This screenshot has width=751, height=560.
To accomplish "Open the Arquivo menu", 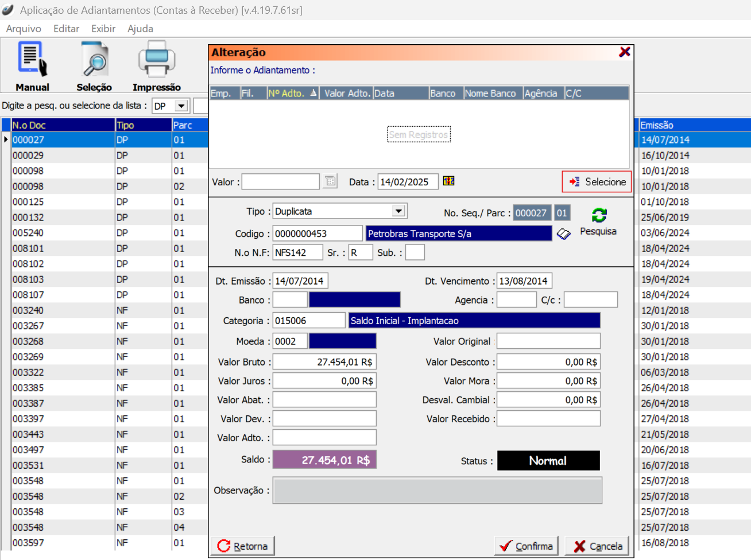I will coord(24,29).
